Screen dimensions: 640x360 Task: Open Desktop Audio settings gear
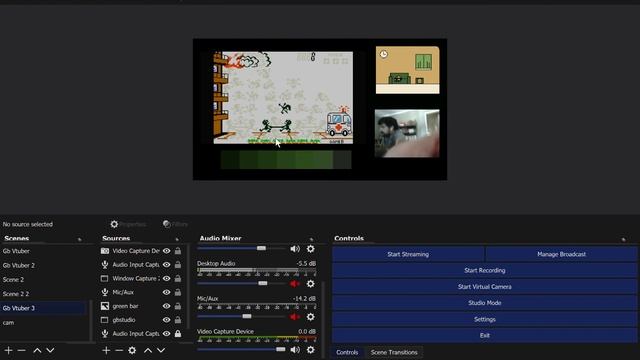coord(311,283)
